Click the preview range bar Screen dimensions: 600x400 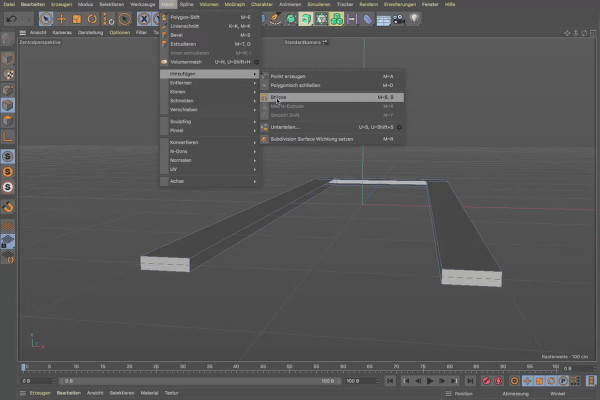(x=200, y=381)
